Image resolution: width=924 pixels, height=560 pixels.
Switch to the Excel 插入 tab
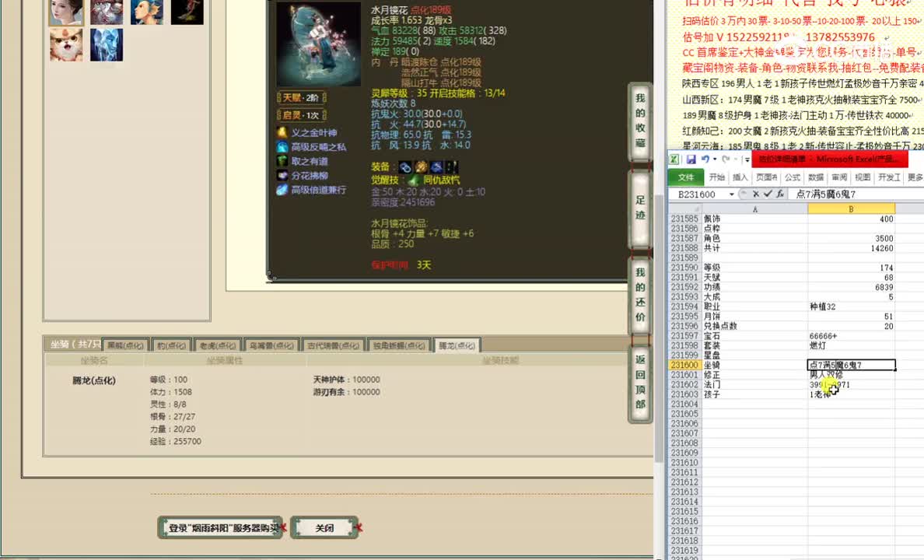click(740, 177)
